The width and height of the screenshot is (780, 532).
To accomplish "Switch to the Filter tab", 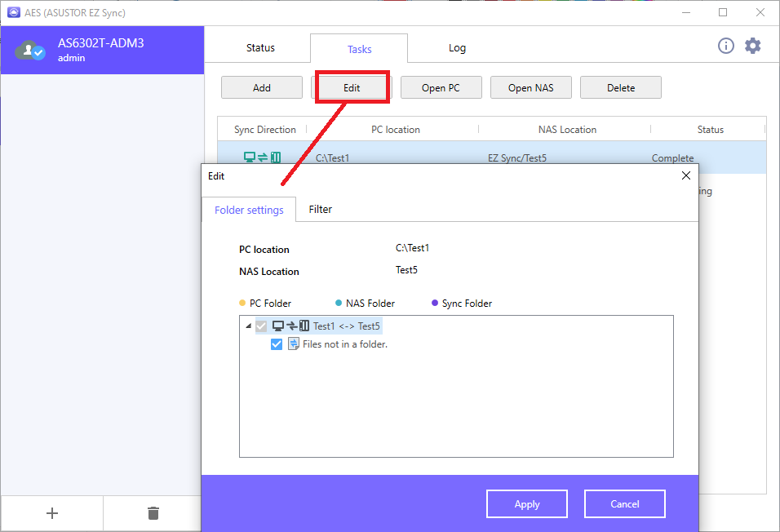I will pos(321,209).
